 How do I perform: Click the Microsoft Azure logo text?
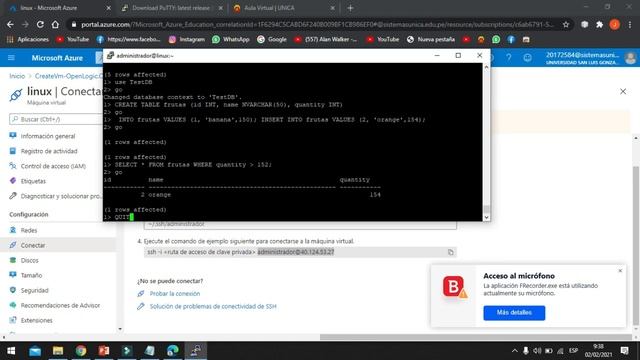coord(57,58)
